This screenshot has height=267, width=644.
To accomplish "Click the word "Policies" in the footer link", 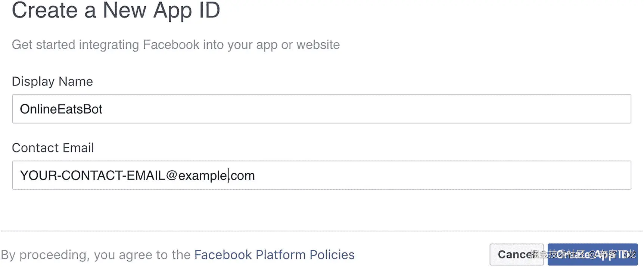I will (x=332, y=255).
